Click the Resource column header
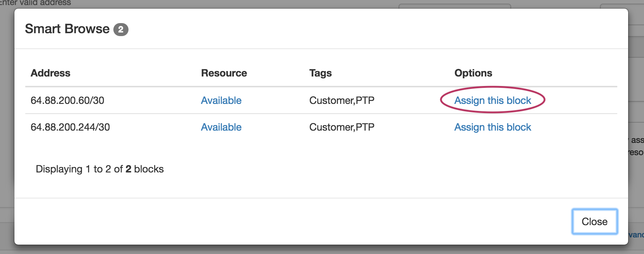Viewport: 644px width, 254px height. pos(224,73)
